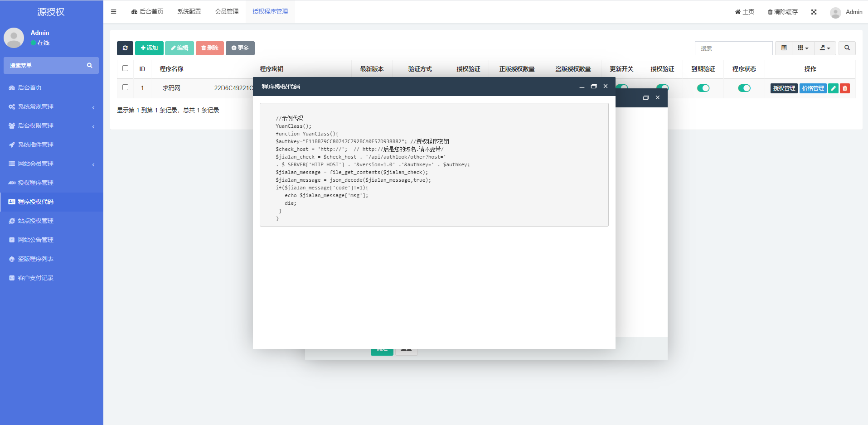Click the sidebar menu search icon
This screenshot has height=425, width=868.
click(90, 66)
